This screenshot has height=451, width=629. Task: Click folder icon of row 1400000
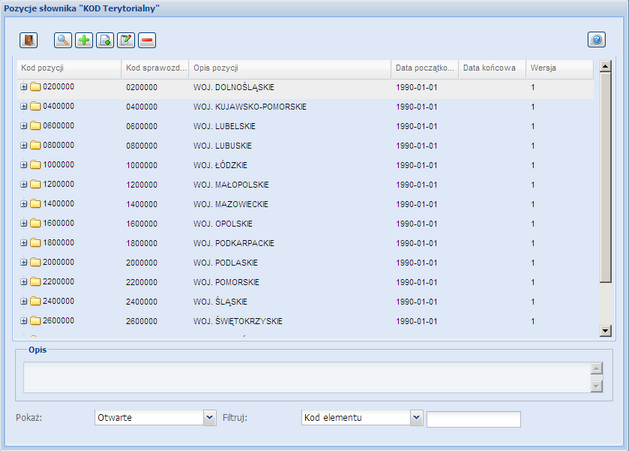pyautogui.click(x=35, y=204)
